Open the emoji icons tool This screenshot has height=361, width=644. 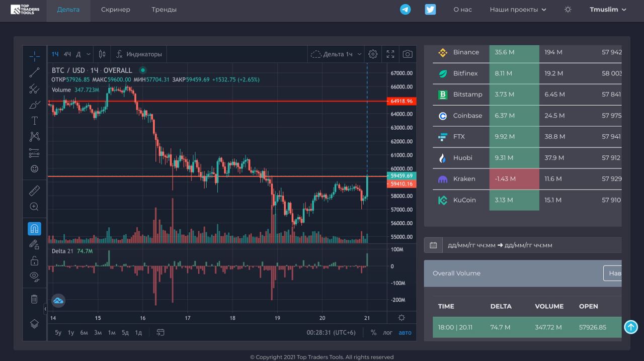(x=34, y=169)
